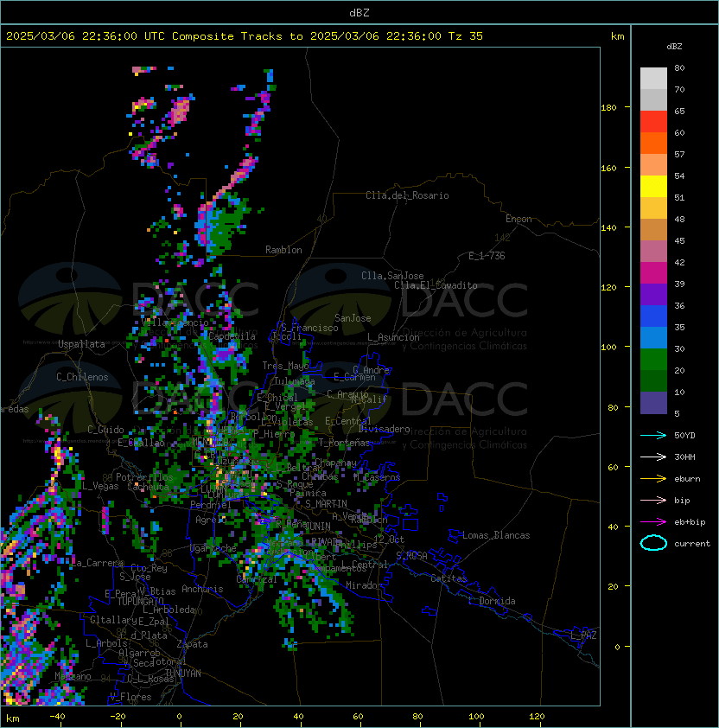Click the '120' tick on horizontal km axis
The height and width of the screenshot is (728, 719).
coord(537,717)
